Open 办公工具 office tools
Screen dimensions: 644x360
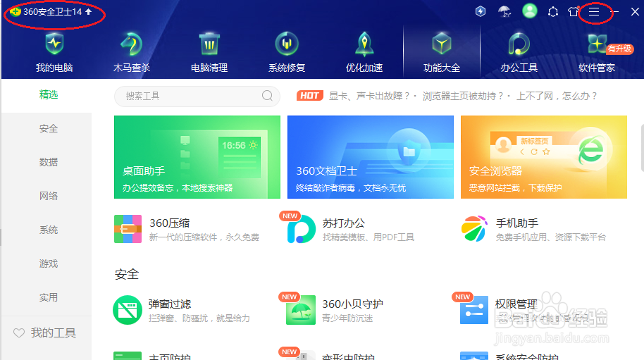pos(519,53)
